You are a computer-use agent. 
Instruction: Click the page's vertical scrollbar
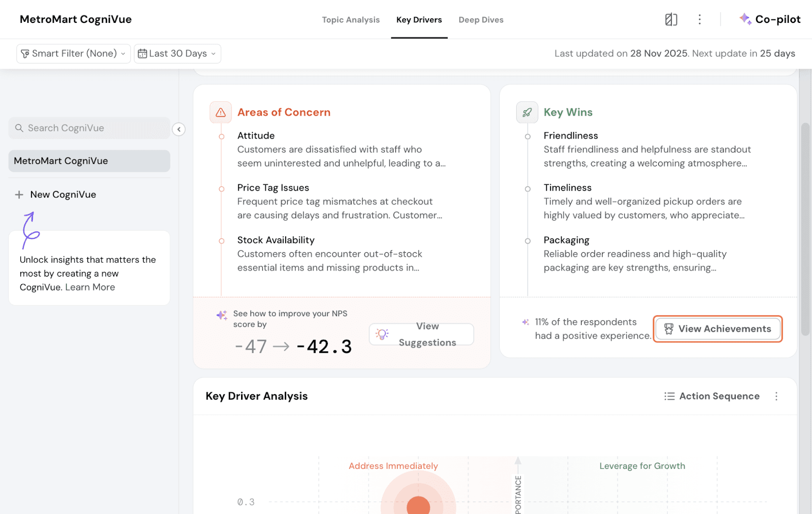805,228
